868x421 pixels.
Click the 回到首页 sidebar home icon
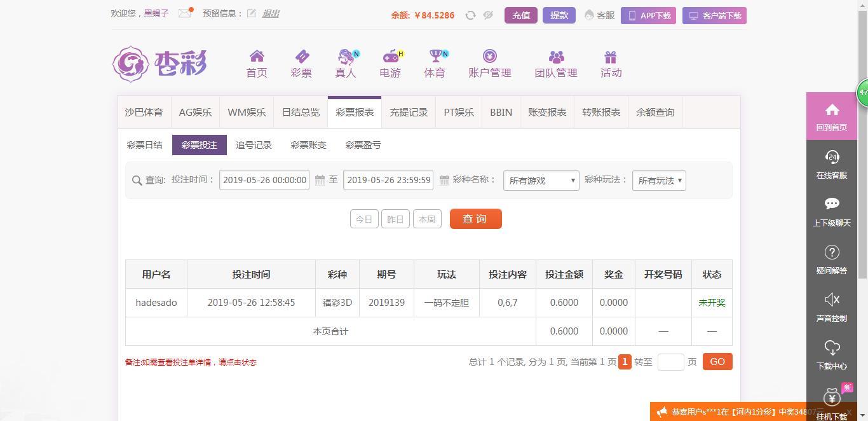coord(832,109)
